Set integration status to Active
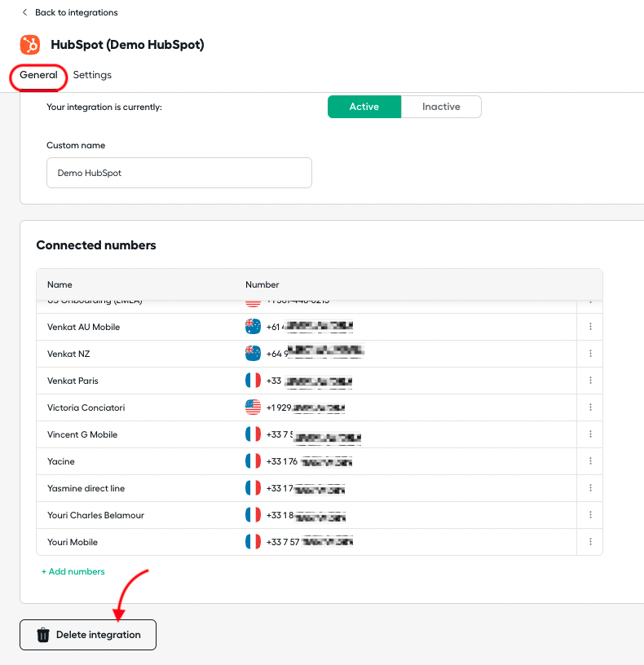Viewport: 644px width, 665px height. pyautogui.click(x=364, y=107)
